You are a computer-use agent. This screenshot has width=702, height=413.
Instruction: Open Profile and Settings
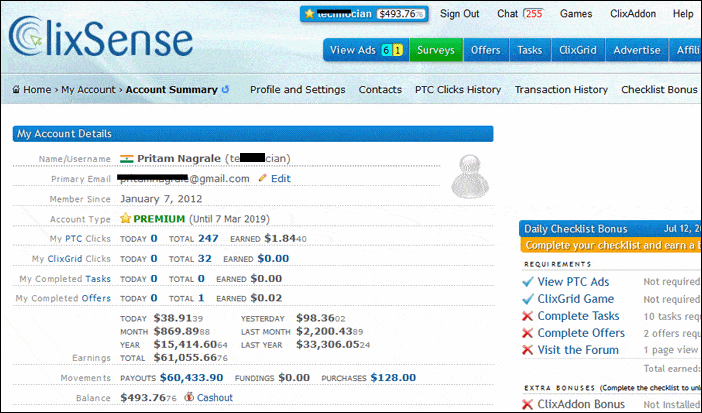[x=297, y=90]
